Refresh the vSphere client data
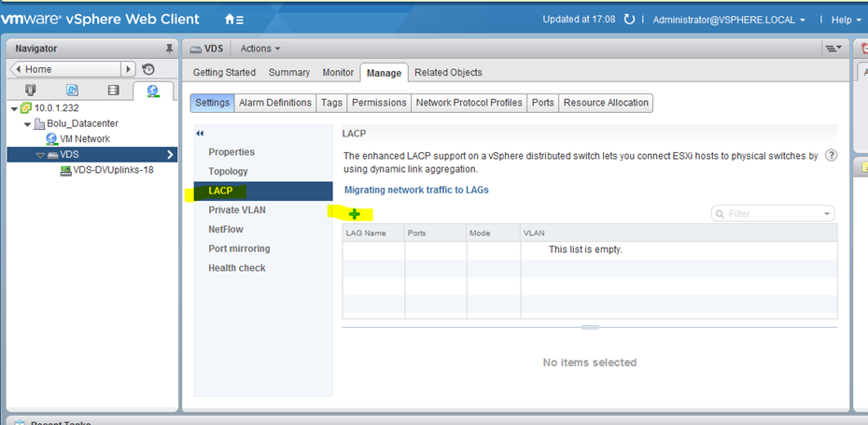This screenshot has height=425, width=868. tap(629, 20)
